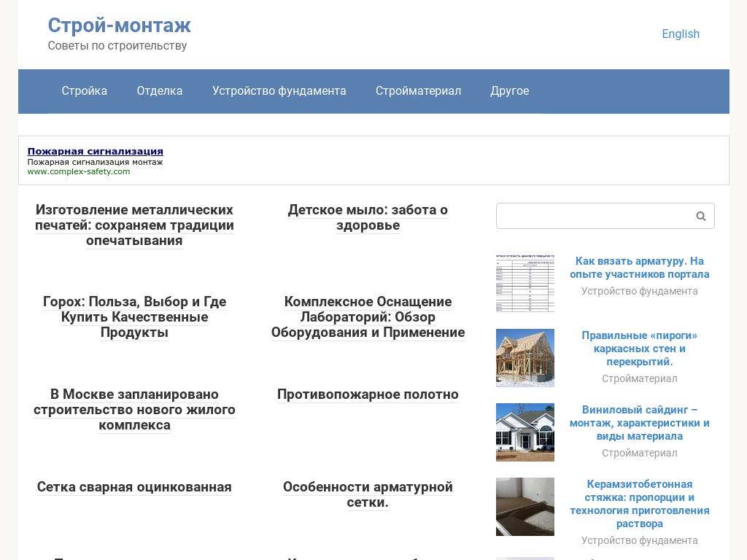This screenshot has height=560, width=747.
Task: Click the search magnifier icon
Action: tap(700, 216)
